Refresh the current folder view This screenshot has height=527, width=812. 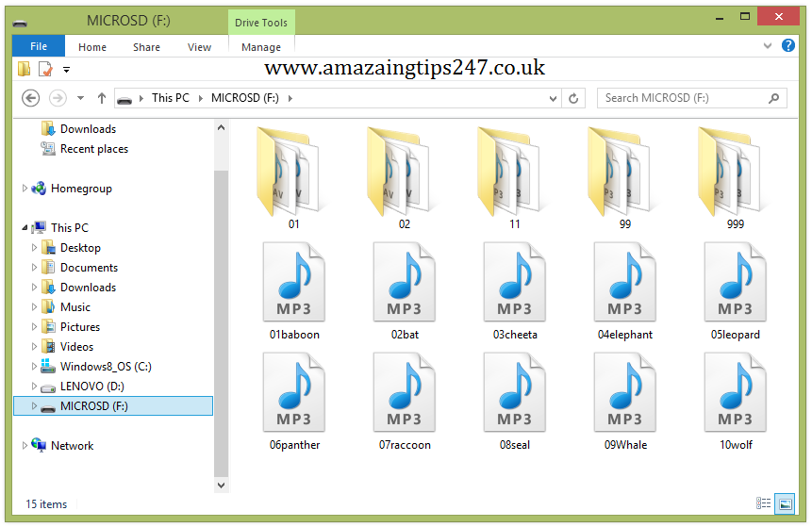[x=573, y=98]
